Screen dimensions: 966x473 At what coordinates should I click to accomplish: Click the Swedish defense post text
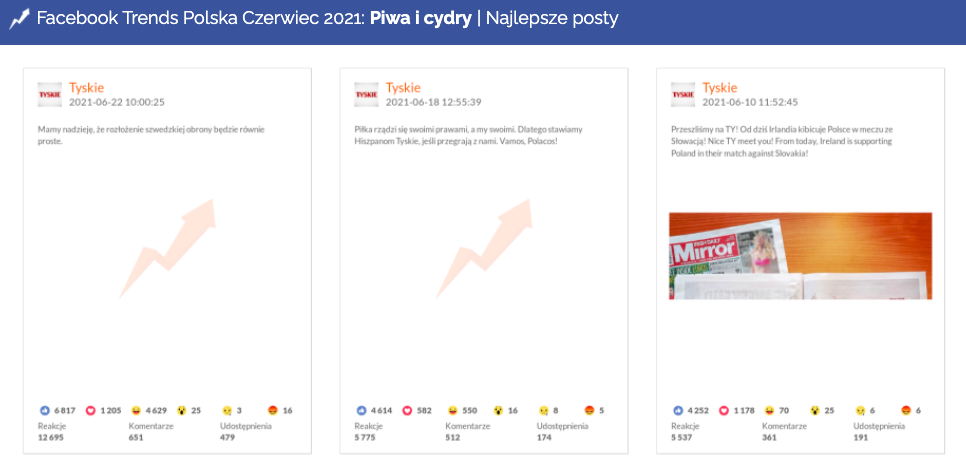coord(157,135)
